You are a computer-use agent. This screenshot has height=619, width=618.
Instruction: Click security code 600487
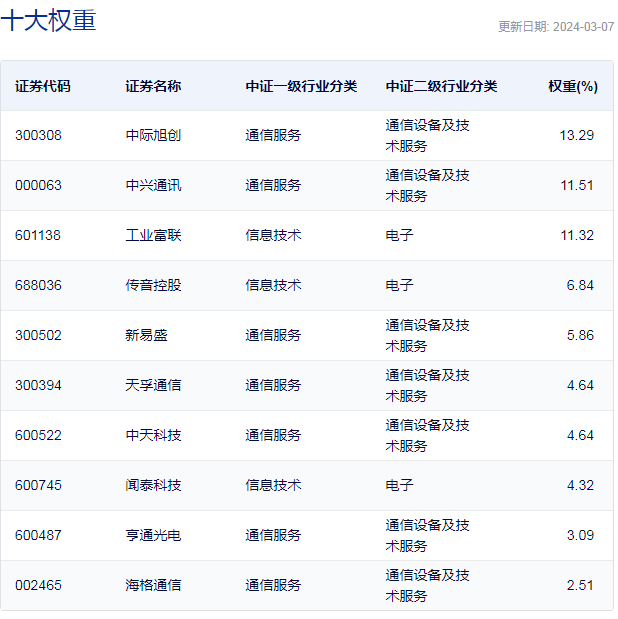[38, 535]
